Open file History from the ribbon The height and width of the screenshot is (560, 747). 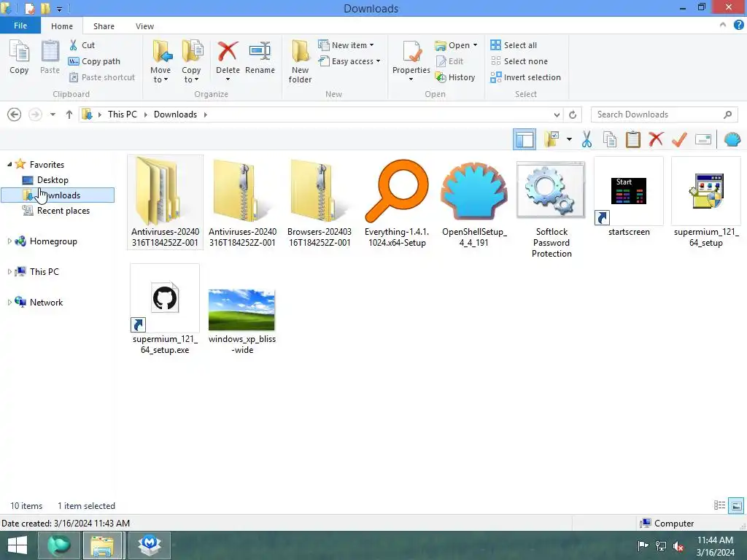[455, 77]
